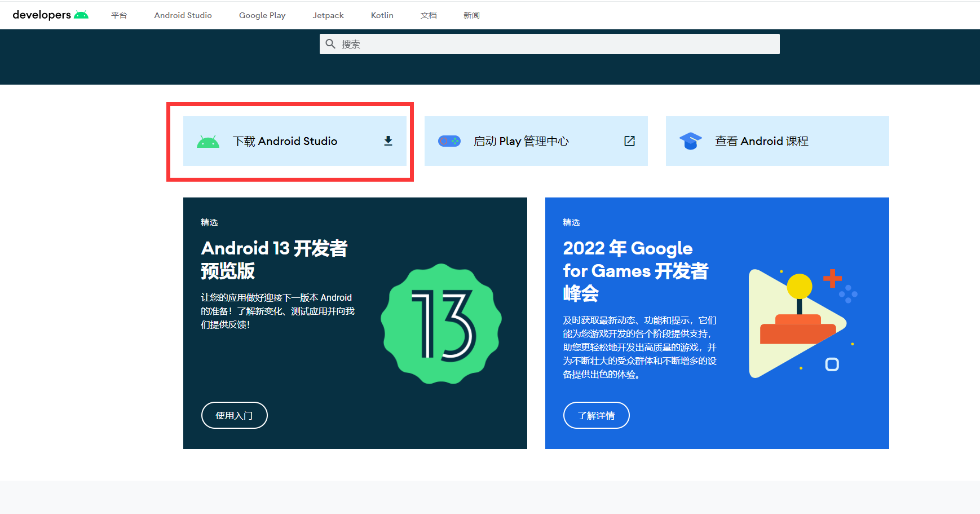The width and height of the screenshot is (980, 514).
Task: Open the 查看 Android 课程 card
Action: 778,141
